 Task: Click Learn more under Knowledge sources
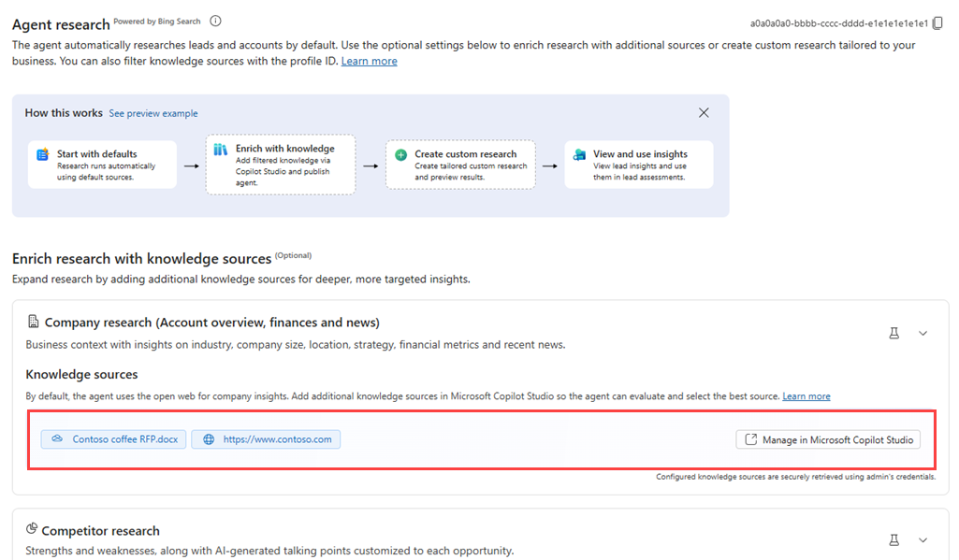click(x=806, y=395)
